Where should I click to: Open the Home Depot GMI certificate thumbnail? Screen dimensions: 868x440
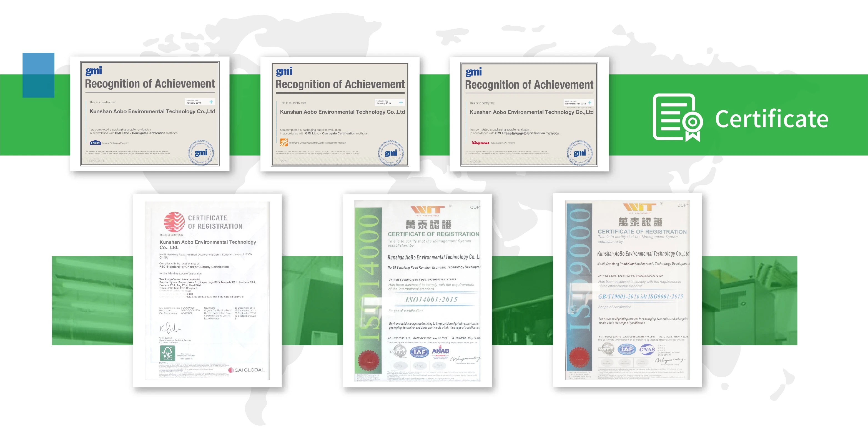click(x=340, y=114)
